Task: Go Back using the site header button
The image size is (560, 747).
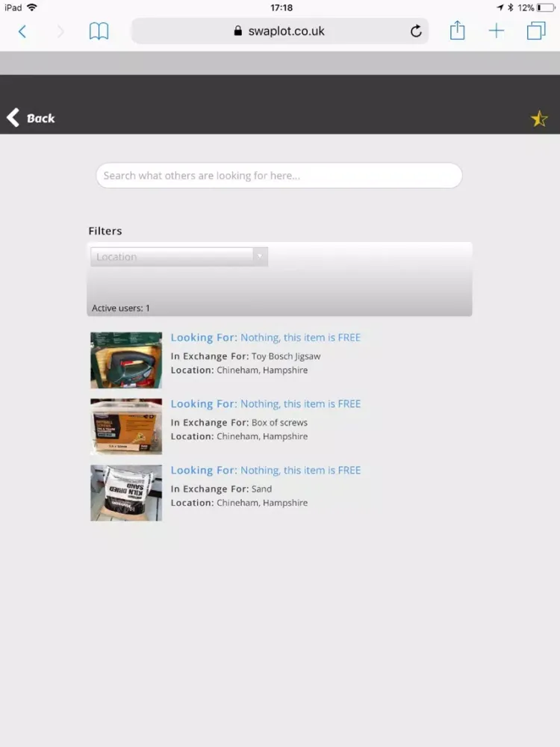Action: (x=31, y=118)
